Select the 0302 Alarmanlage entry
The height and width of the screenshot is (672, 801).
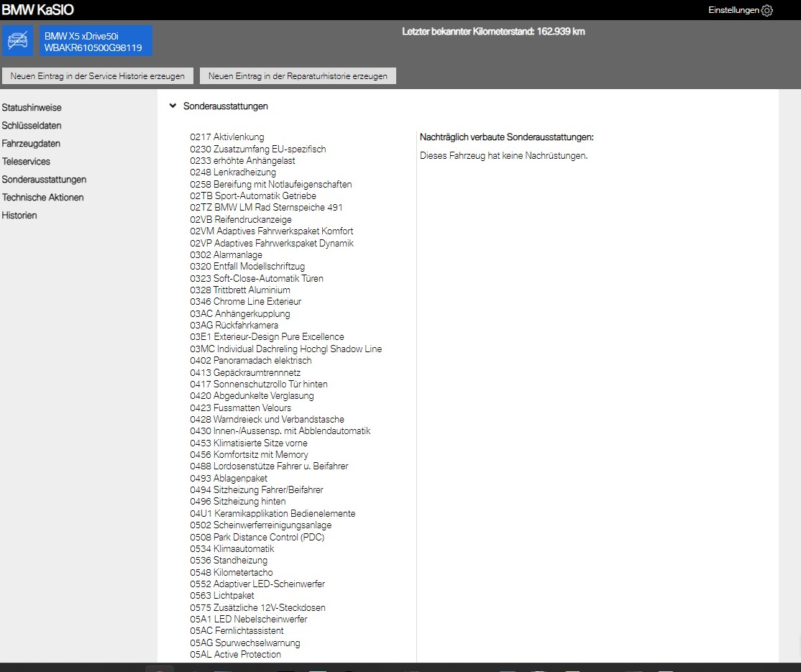tap(226, 255)
